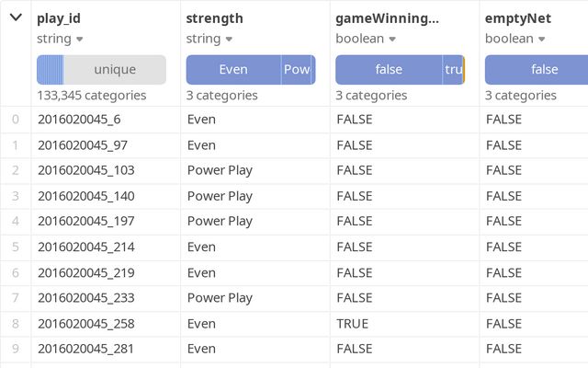This screenshot has height=368, width=588.
Task: Select the 'Even' segment in strength distribution
Action: click(233, 70)
